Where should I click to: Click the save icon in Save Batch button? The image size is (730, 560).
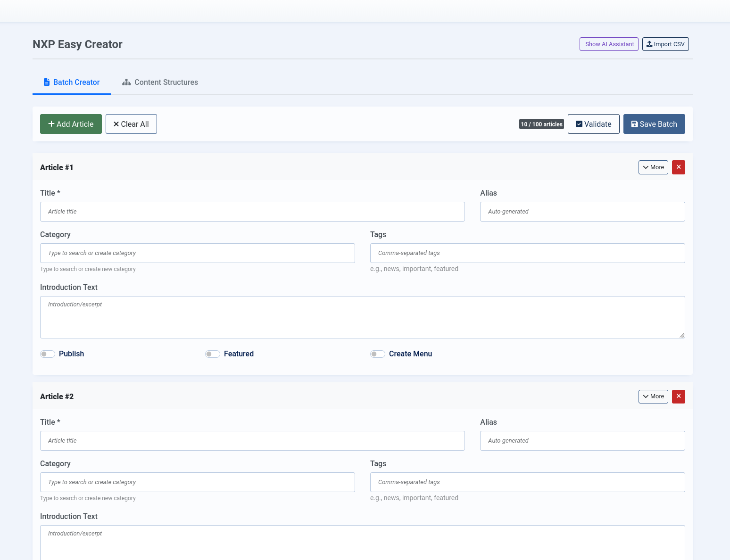(636, 124)
